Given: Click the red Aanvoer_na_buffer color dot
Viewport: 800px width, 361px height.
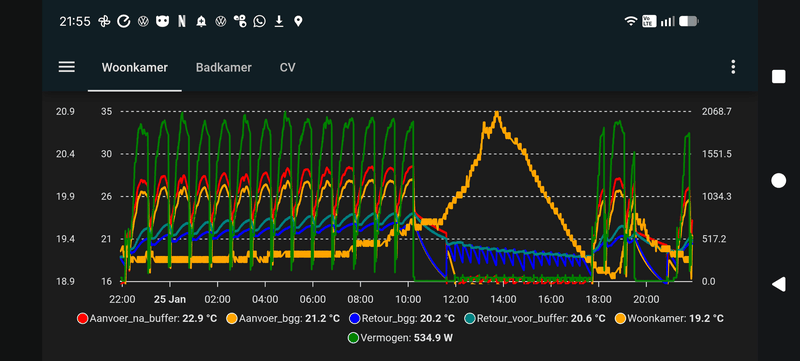Looking at the screenshot, I should [x=83, y=319].
